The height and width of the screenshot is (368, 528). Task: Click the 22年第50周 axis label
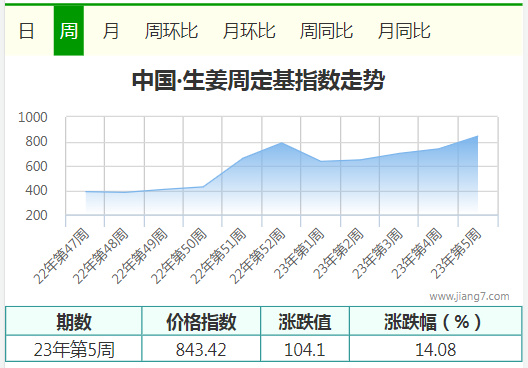click(x=179, y=256)
